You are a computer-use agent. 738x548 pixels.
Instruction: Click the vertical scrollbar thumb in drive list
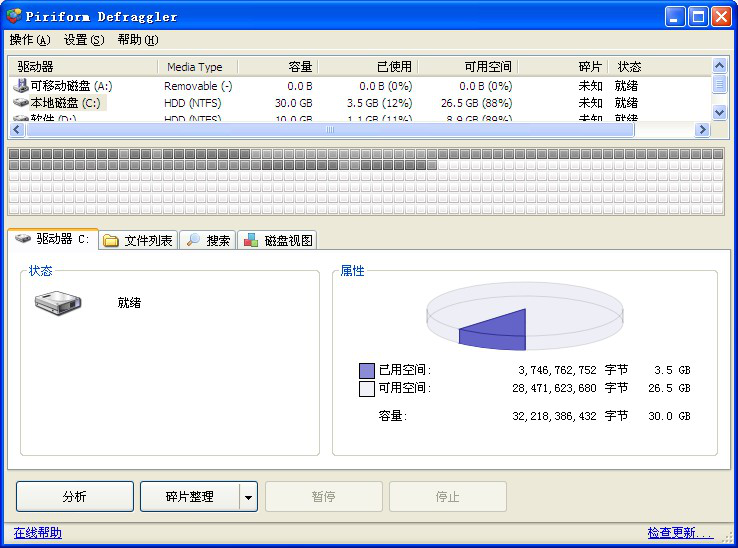click(719, 84)
